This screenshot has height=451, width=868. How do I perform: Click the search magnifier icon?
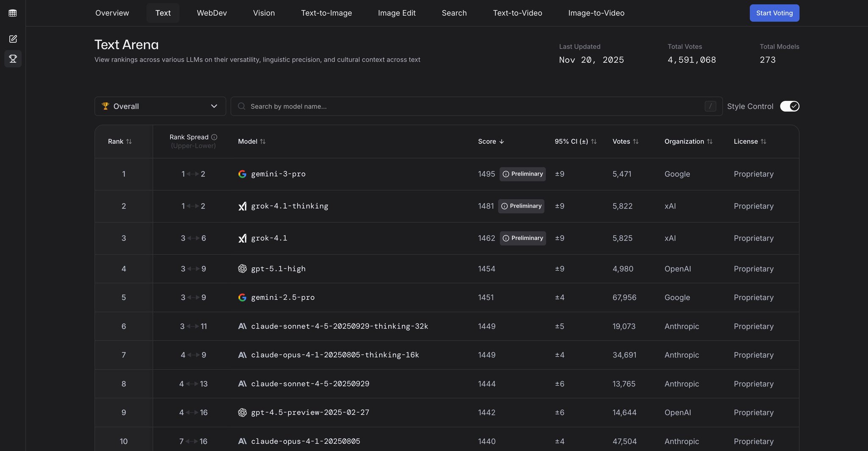(242, 106)
